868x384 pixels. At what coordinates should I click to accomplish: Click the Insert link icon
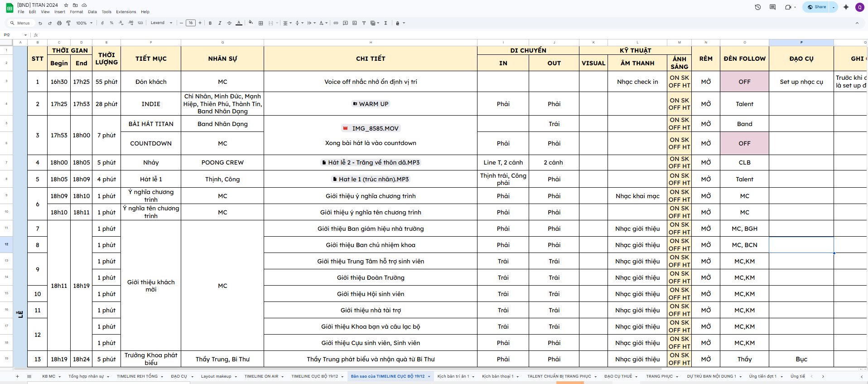[x=336, y=23]
